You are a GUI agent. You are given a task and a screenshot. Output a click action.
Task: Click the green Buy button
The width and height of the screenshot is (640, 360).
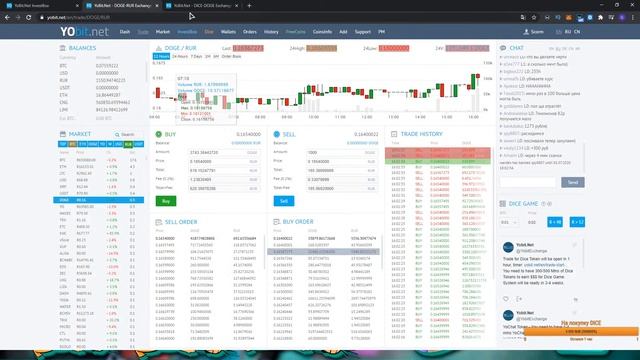pos(166,201)
